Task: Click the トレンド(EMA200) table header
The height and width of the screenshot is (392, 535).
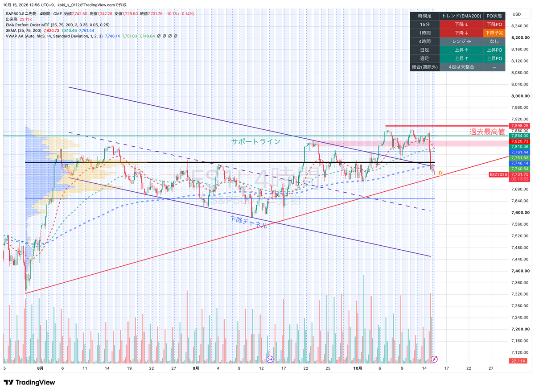Action: (461, 16)
